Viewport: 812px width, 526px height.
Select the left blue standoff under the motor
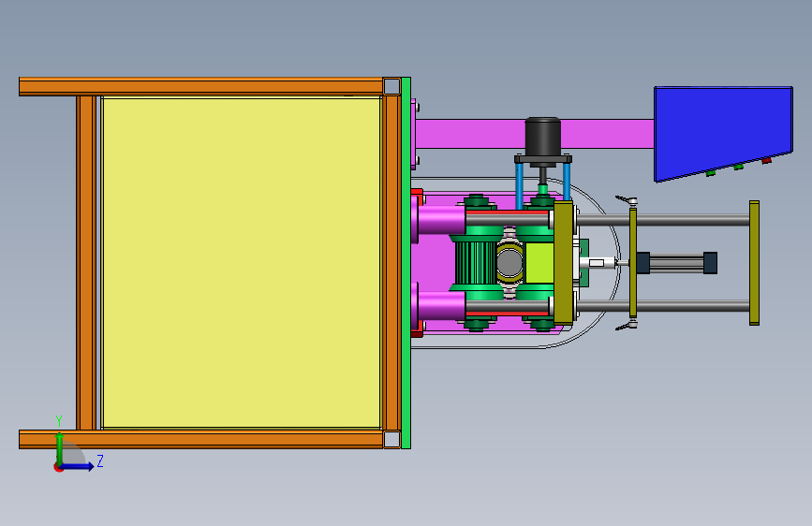(519, 183)
